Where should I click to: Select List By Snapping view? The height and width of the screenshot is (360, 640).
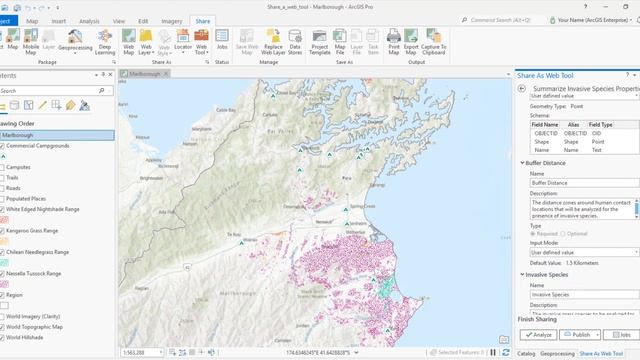coord(56,106)
